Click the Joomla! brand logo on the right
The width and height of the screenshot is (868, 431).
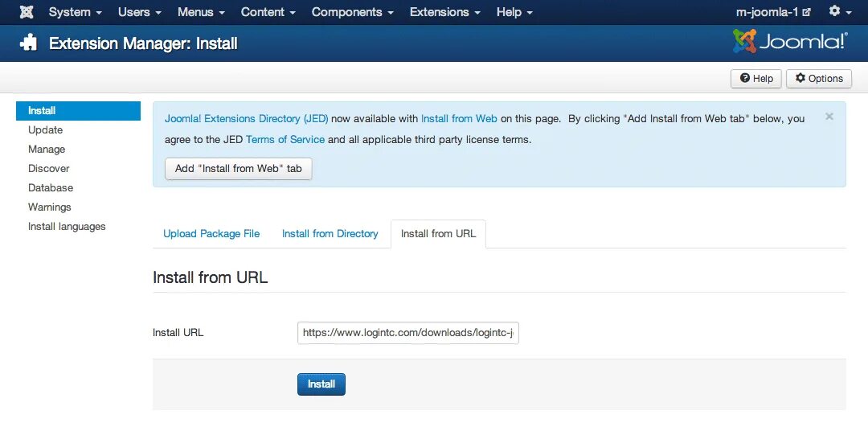tap(790, 42)
